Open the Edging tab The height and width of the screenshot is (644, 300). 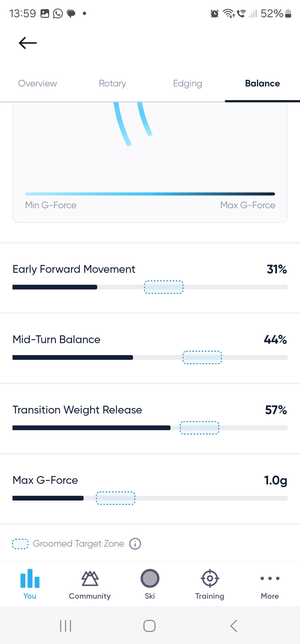(187, 83)
